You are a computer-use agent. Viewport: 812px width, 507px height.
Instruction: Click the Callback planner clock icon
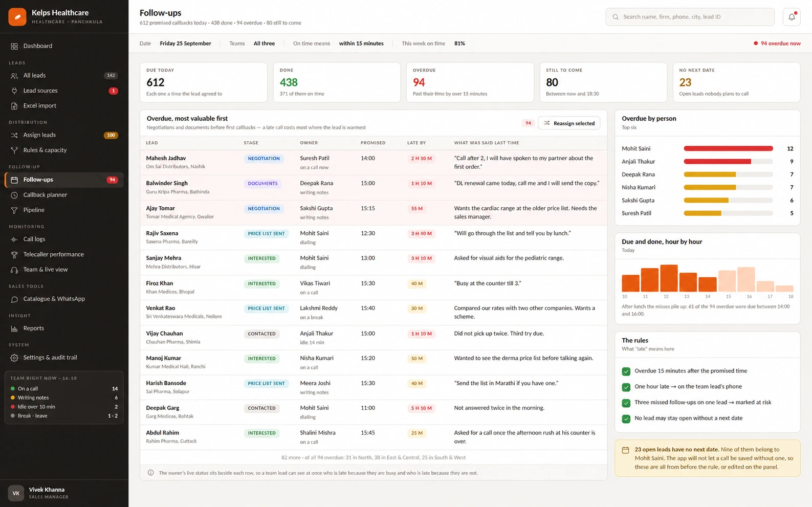pyautogui.click(x=14, y=195)
